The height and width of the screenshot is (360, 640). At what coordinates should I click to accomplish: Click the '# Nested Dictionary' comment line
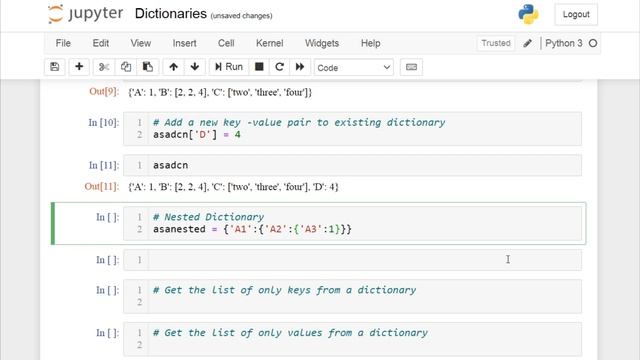coord(208,217)
